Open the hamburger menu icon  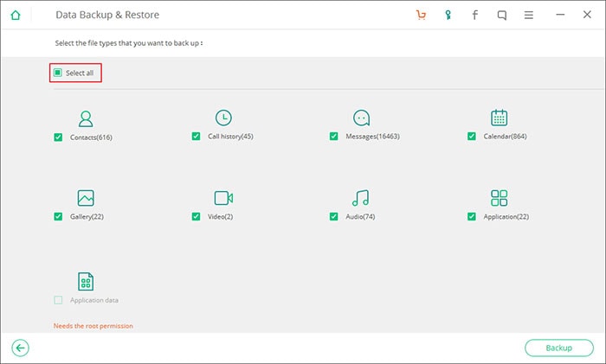click(x=529, y=15)
